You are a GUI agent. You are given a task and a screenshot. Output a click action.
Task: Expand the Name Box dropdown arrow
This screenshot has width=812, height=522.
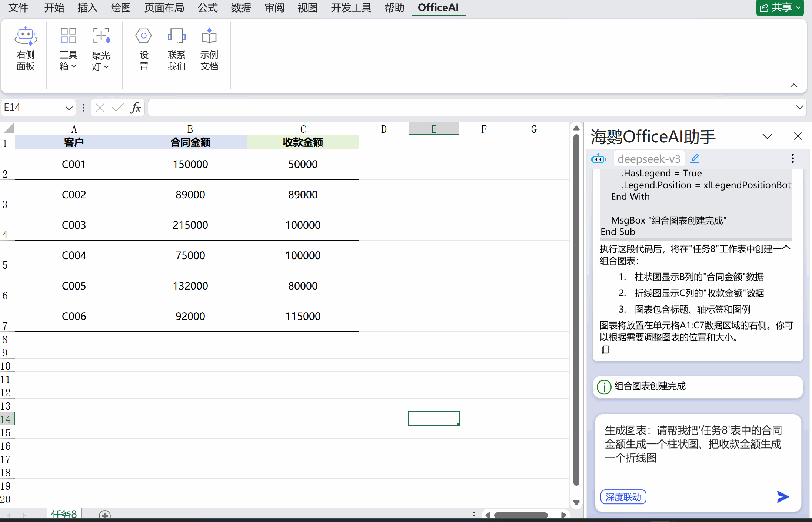click(69, 108)
